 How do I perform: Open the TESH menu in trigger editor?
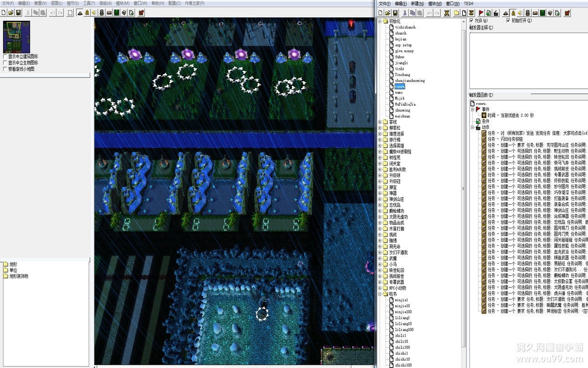coord(468,4)
